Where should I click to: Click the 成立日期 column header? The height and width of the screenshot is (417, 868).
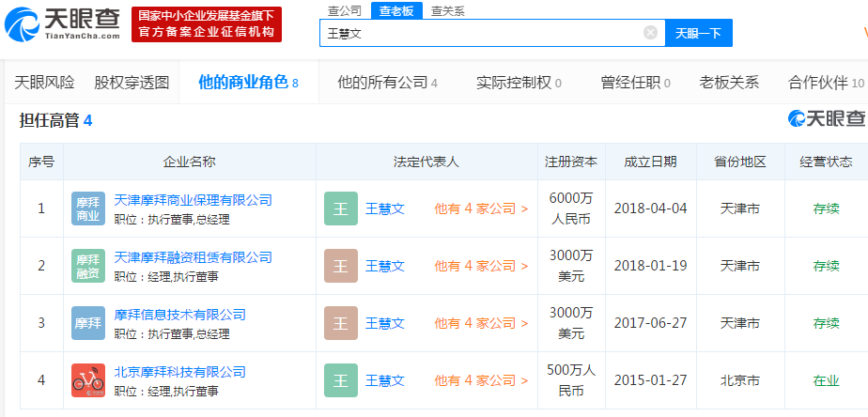click(x=650, y=162)
